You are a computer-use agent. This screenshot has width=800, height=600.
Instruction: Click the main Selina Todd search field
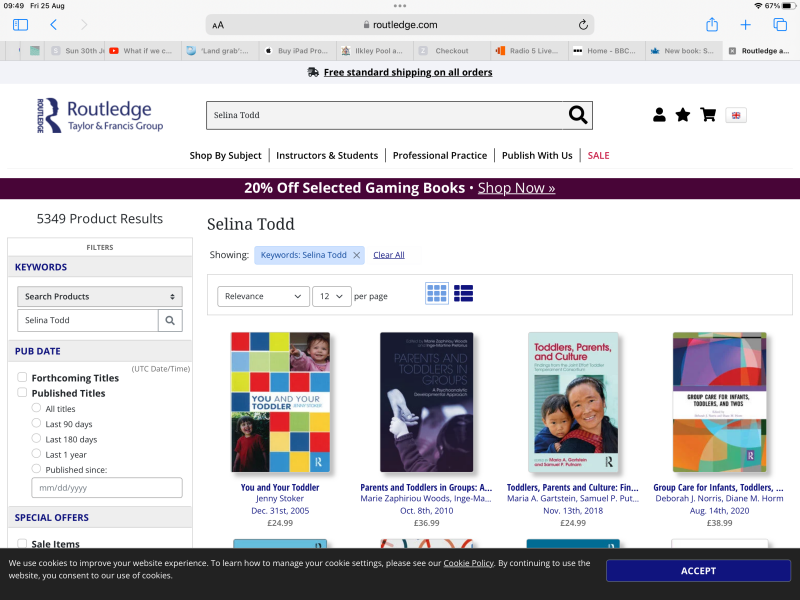click(x=385, y=115)
